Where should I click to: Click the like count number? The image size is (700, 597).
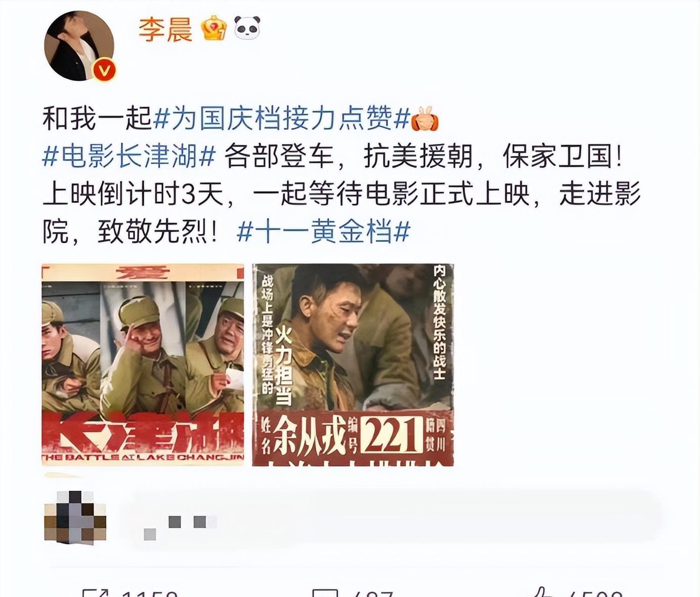pyautogui.click(x=595, y=593)
